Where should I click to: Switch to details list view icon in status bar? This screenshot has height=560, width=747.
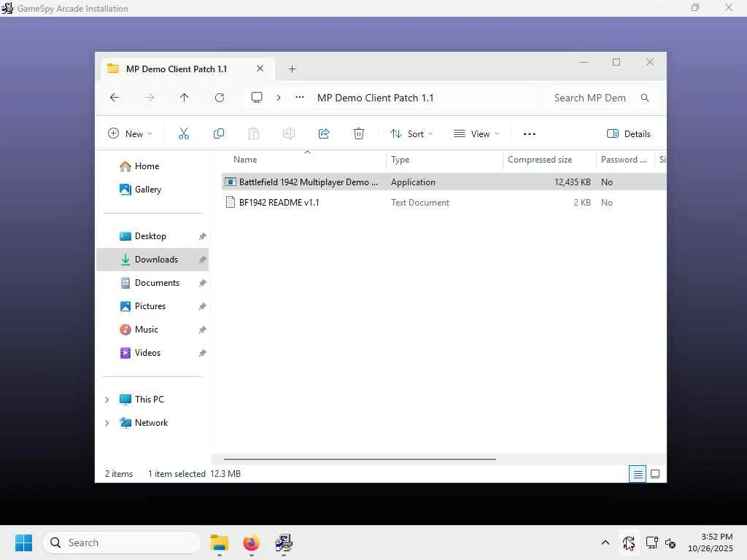[638, 474]
